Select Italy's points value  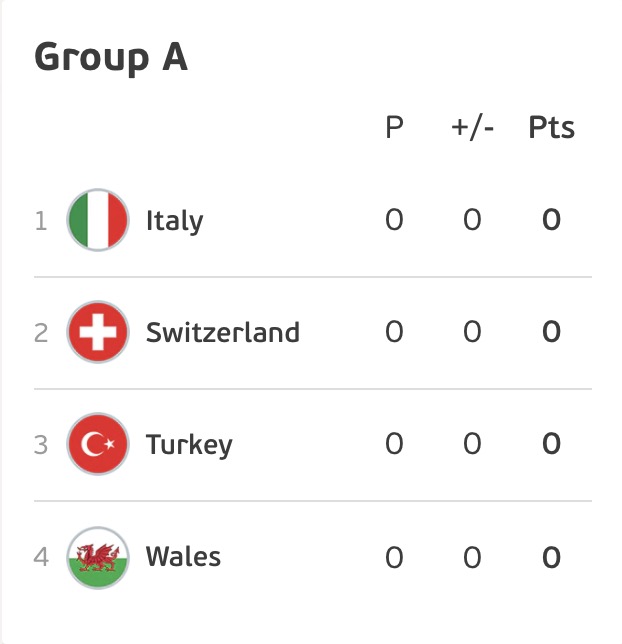pos(551,220)
